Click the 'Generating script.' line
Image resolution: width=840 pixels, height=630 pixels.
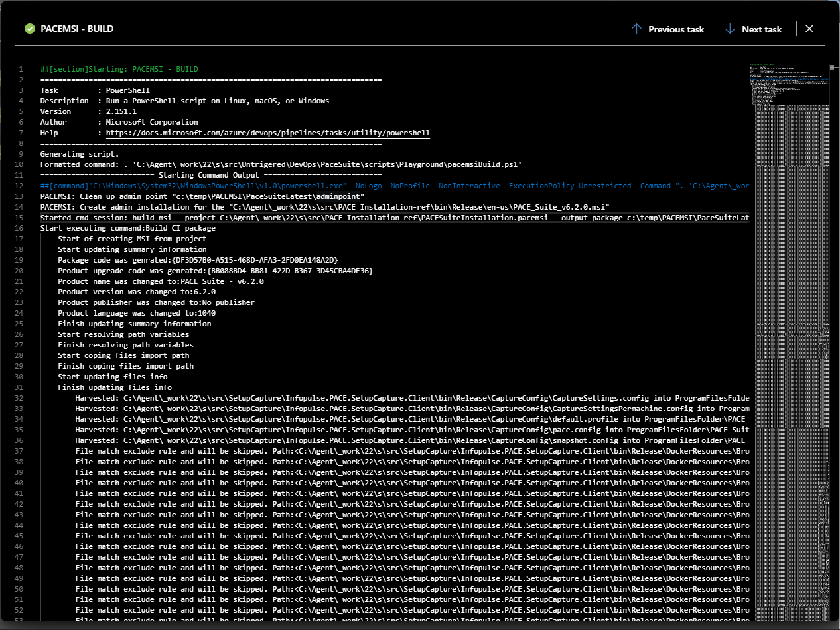tap(80, 154)
